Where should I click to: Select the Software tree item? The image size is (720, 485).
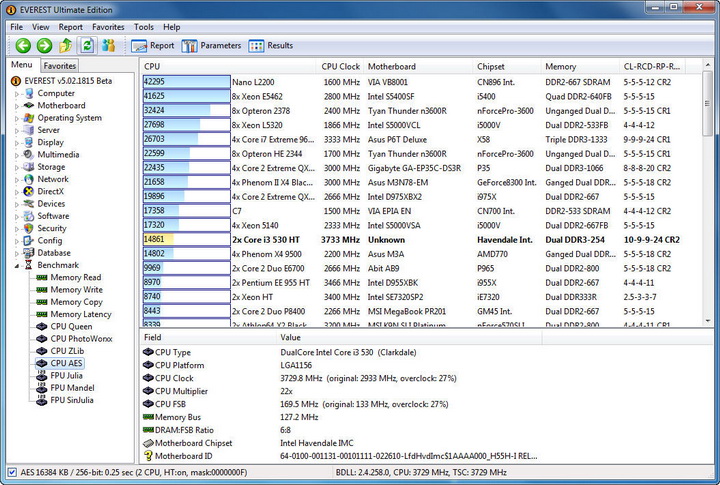pyautogui.click(x=53, y=216)
